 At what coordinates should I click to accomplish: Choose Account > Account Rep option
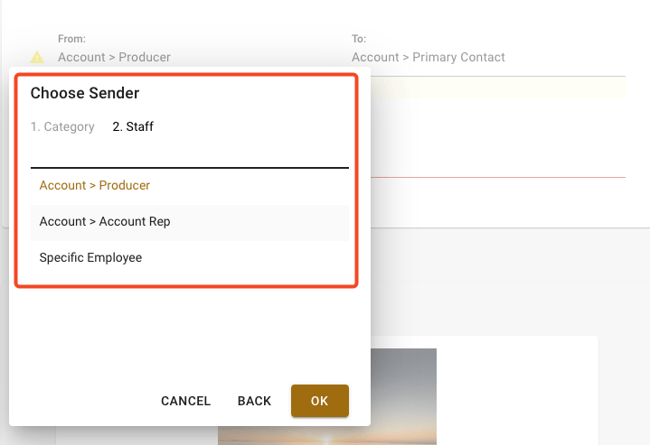[105, 221]
